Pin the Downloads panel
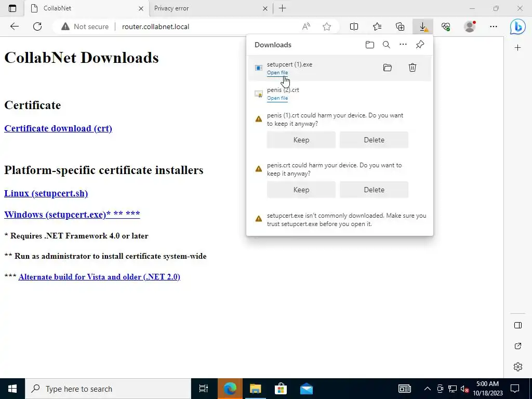 (x=420, y=45)
